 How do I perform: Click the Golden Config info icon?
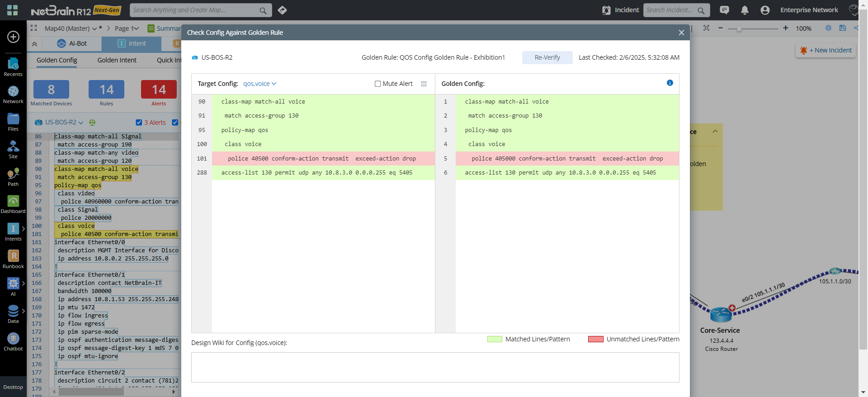(670, 83)
